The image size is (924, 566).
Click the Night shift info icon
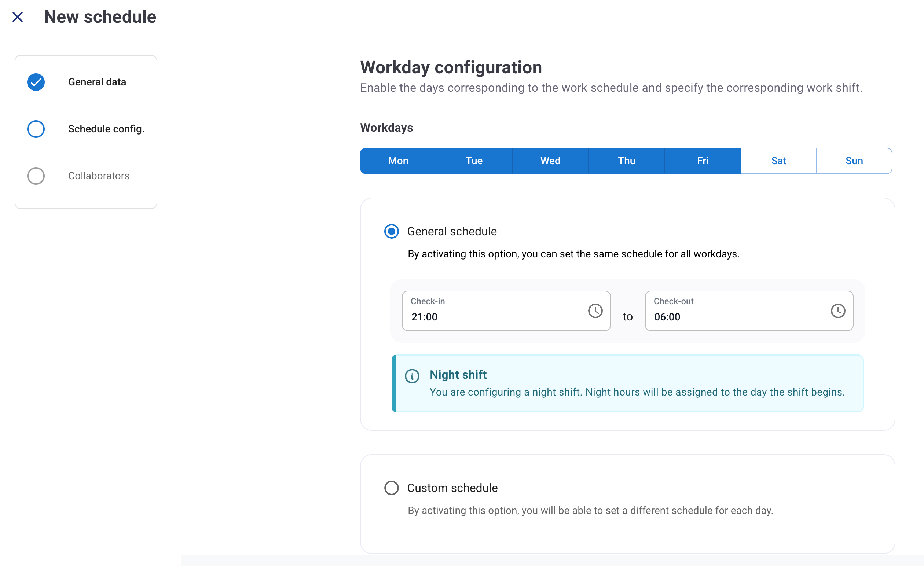(x=412, y=376)
